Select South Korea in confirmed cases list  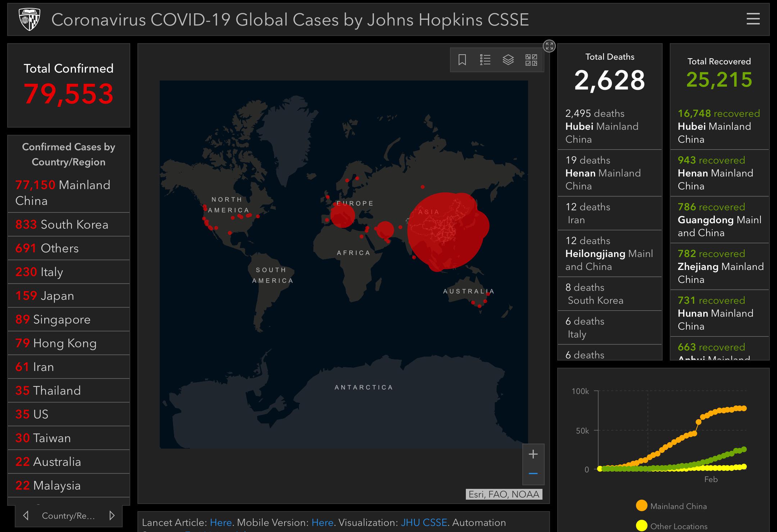[68, 225]
